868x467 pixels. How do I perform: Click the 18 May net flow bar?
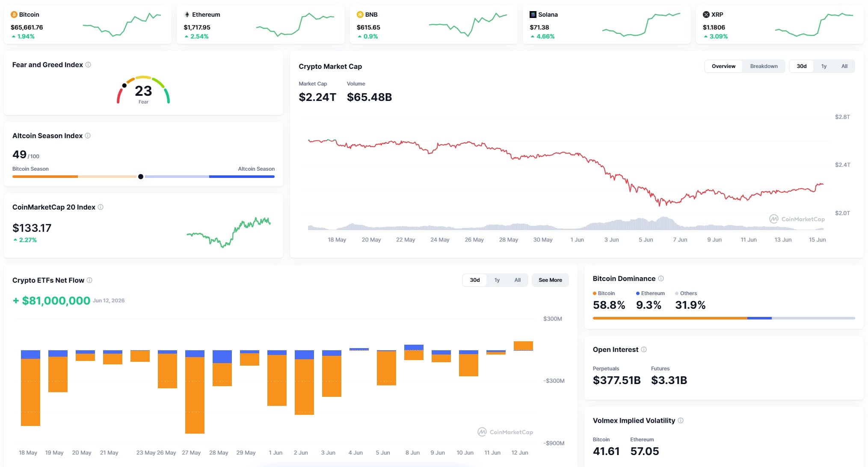pos(30,388)
